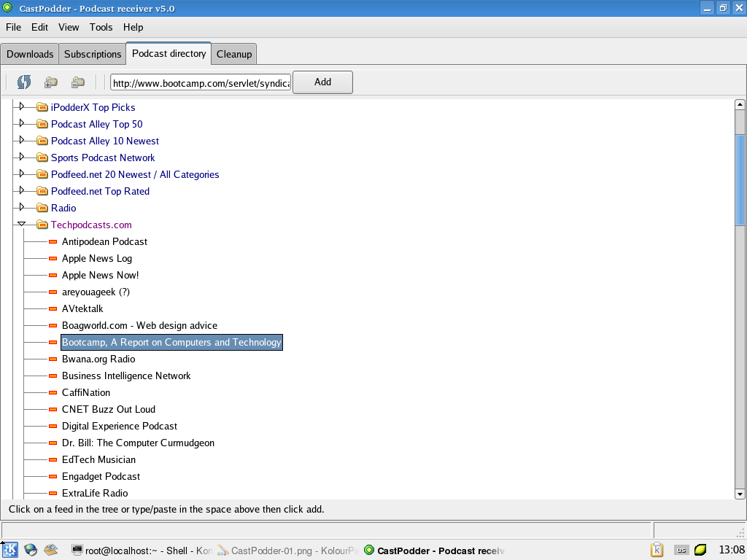Switch to the Cleanup tab
The image size is (747, 560).
pyautogui.click(x=234, y=54)
